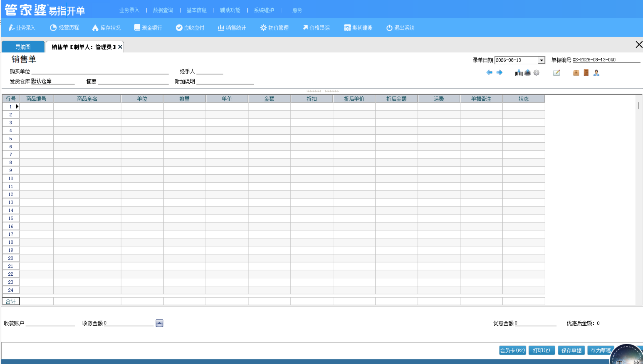Open 库存状况 inventory status
Image resolution: width=643 pixels, height=364 pixels.
106,28
